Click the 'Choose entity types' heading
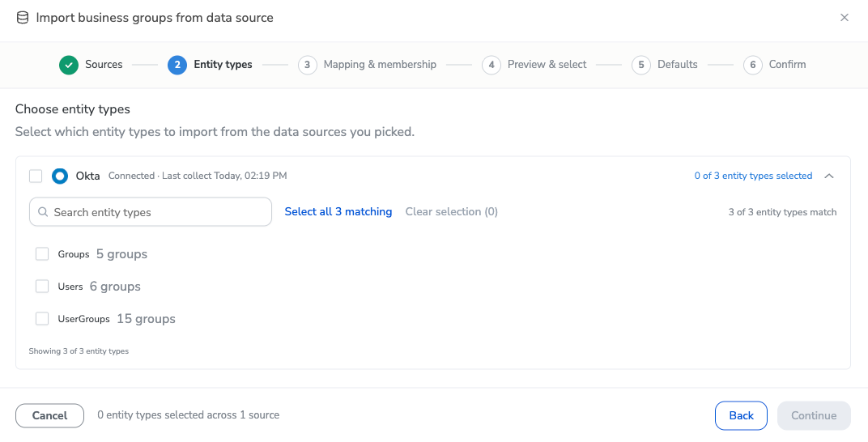Screen dimensions: 868x442 point(73,109)
